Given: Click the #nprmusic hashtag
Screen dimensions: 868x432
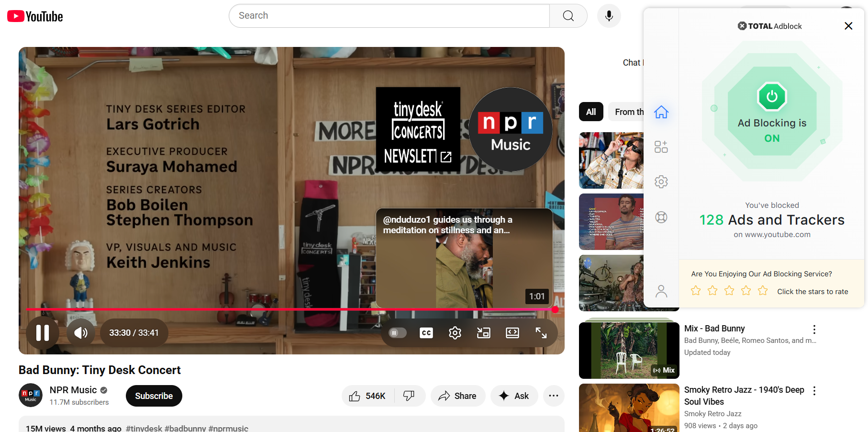Looking at the screenshot, I should pos(228,428).
